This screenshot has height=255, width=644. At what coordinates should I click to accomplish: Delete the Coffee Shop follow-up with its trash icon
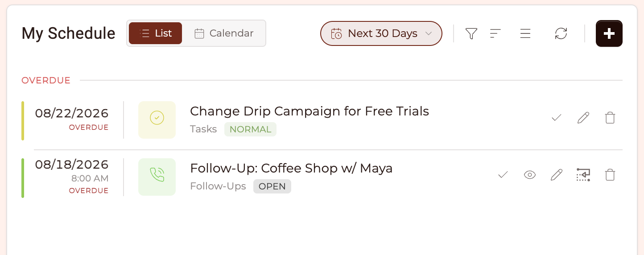tap(610, 175)
